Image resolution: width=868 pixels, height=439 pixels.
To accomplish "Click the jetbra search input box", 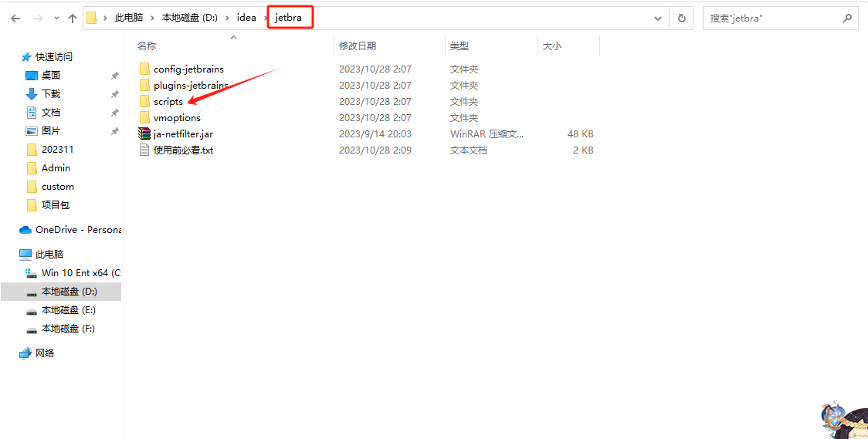I will point(772,18).
